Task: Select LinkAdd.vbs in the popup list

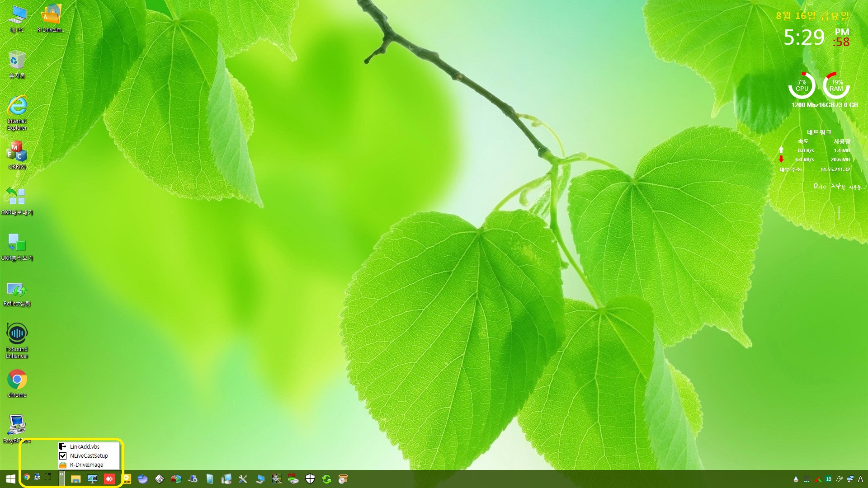Action: [x=89, y=446]
